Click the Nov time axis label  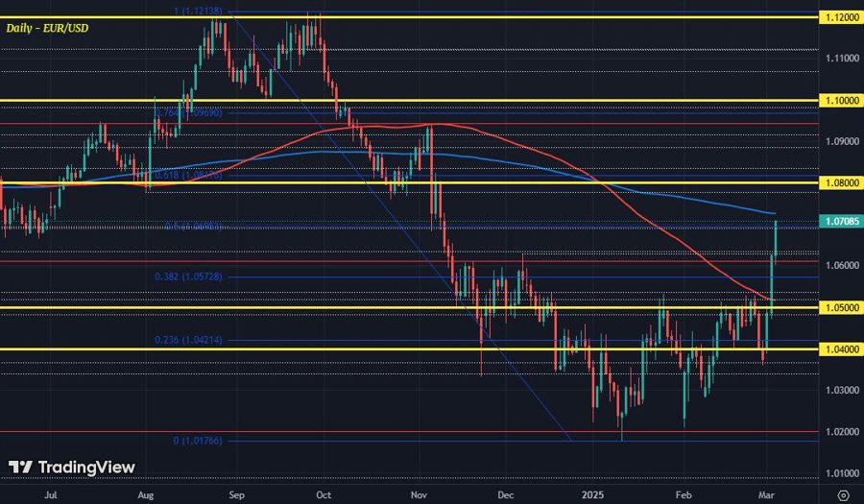point(419,494)
